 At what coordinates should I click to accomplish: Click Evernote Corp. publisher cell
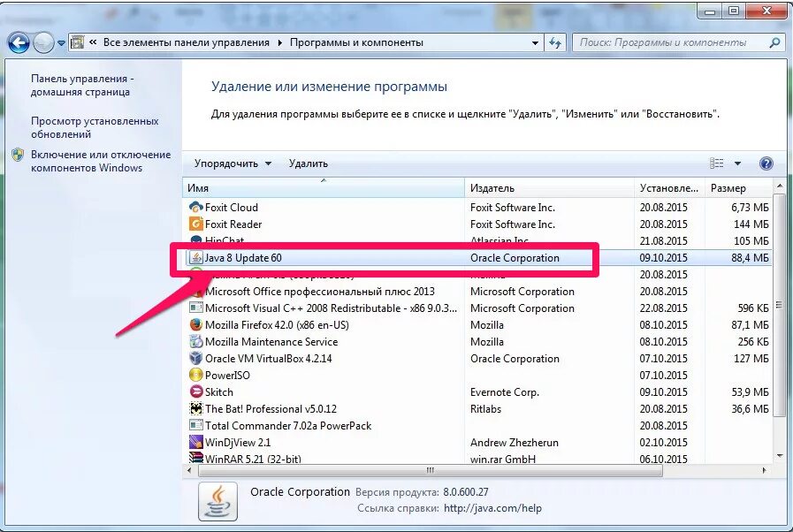coord(505,391)
